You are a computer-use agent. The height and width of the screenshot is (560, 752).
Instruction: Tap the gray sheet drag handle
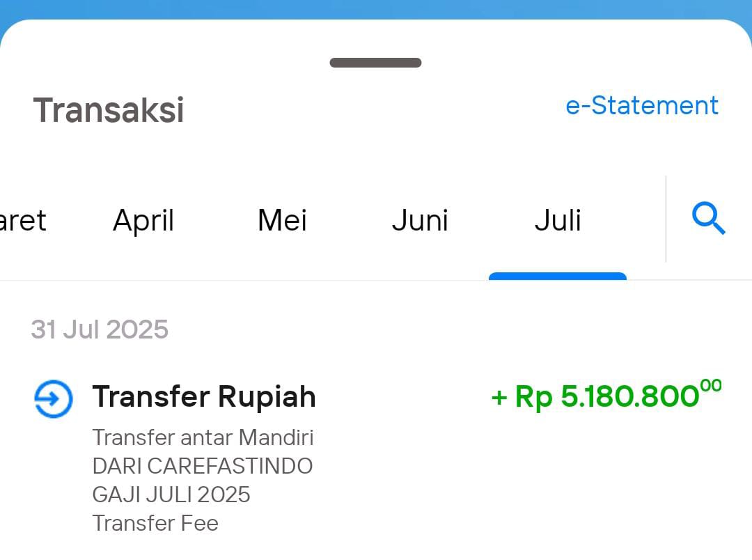coord(375,63)
